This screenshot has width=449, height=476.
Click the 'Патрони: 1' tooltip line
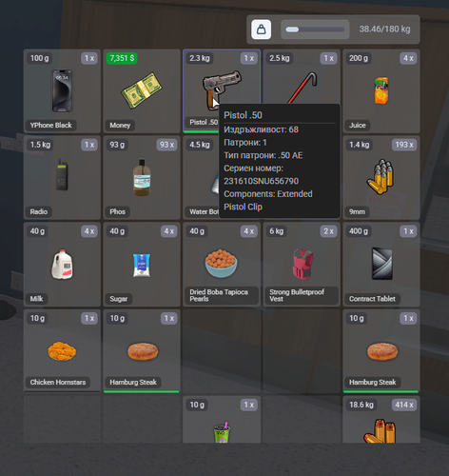(x=245, y=143)
